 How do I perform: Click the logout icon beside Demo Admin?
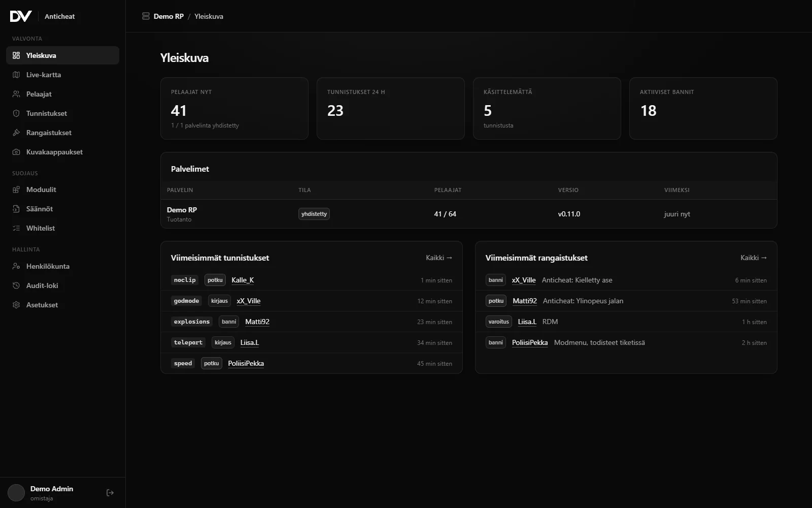click(110, 493)
